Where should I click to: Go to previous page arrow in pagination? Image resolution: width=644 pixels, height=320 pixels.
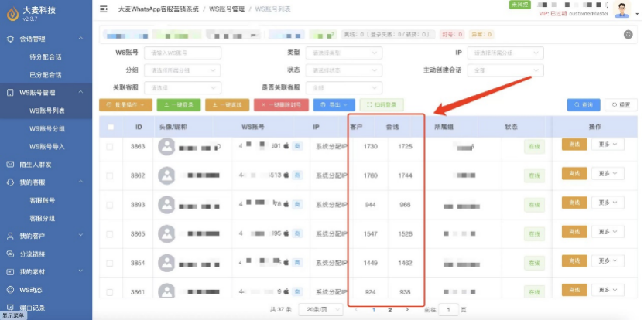click(x=357, y=310)
